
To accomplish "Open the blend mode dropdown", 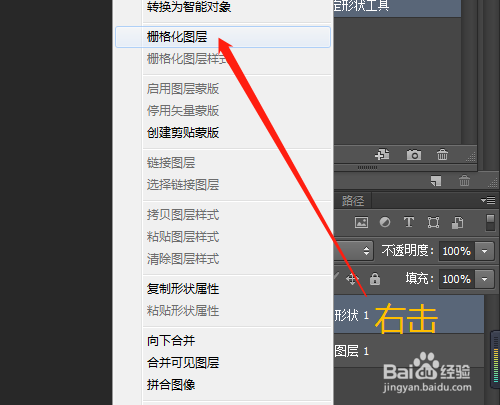I will [x=354, y=251].
